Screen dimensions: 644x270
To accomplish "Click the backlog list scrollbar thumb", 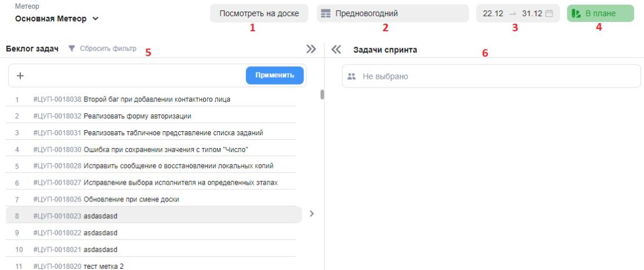I will [x=323, y=95].
